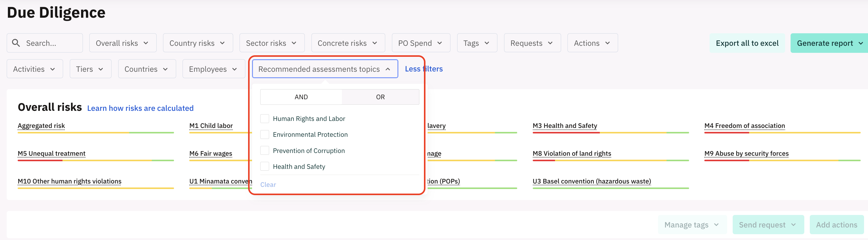
Task: Click the Send request chevron arrow
Action: pos(794,225)
